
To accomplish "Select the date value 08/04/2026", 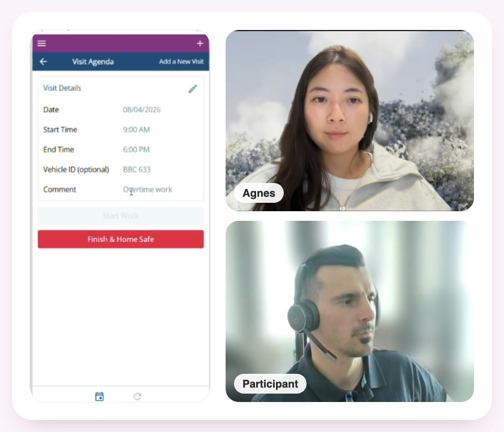I will (142, 110).
